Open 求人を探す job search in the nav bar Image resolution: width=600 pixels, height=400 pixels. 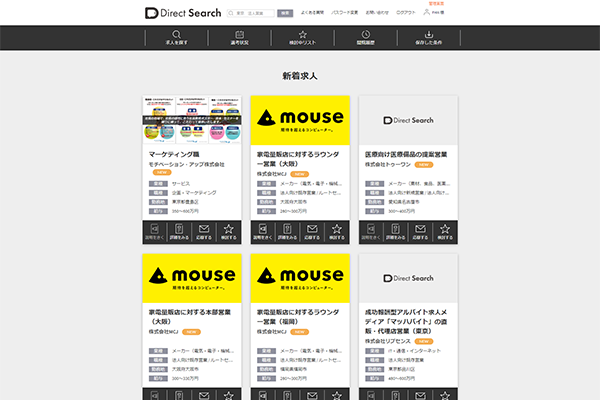[176, 38]
